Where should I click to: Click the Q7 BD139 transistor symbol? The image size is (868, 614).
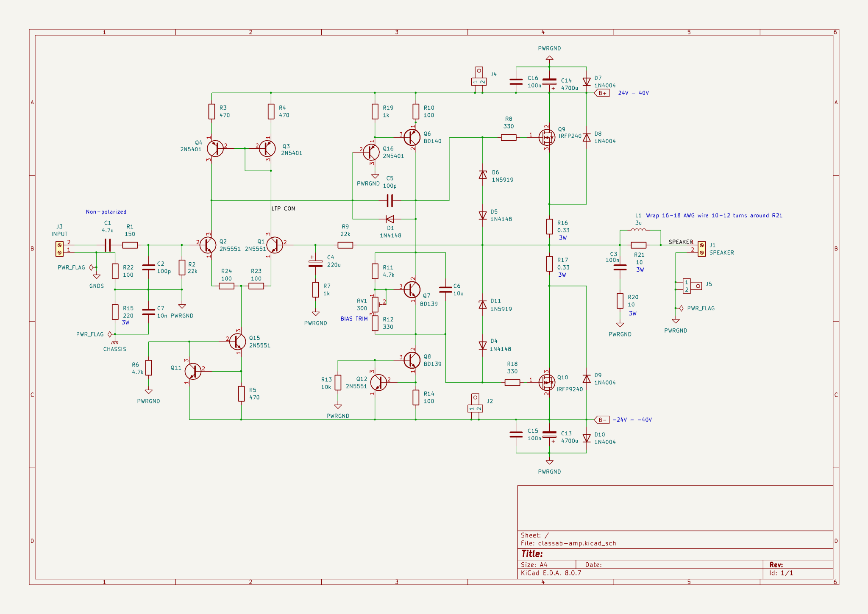[x=412, y=290]
